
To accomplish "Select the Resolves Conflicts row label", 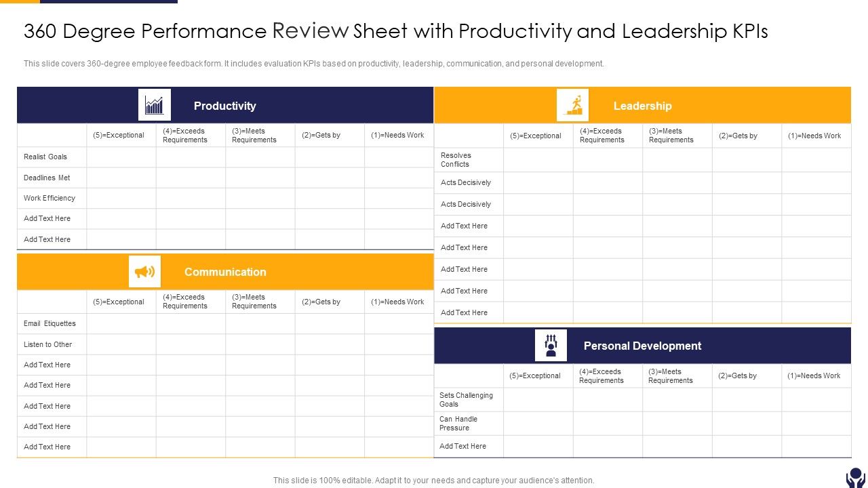I will pyautogui.click(x=456, y=159).
